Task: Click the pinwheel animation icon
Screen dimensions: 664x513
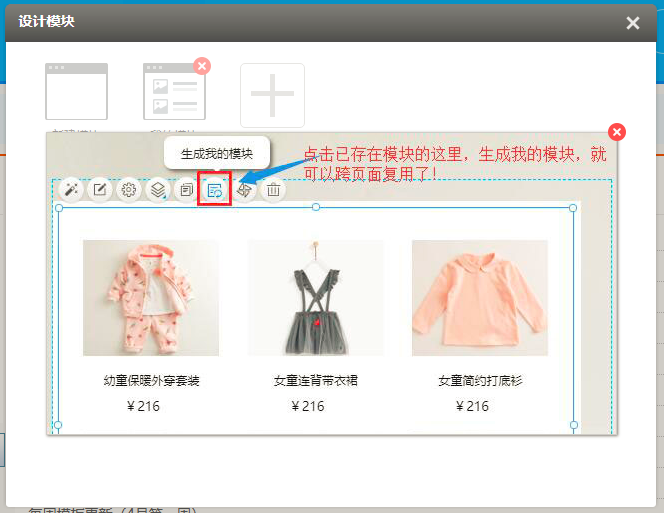Action: (244, 189)
